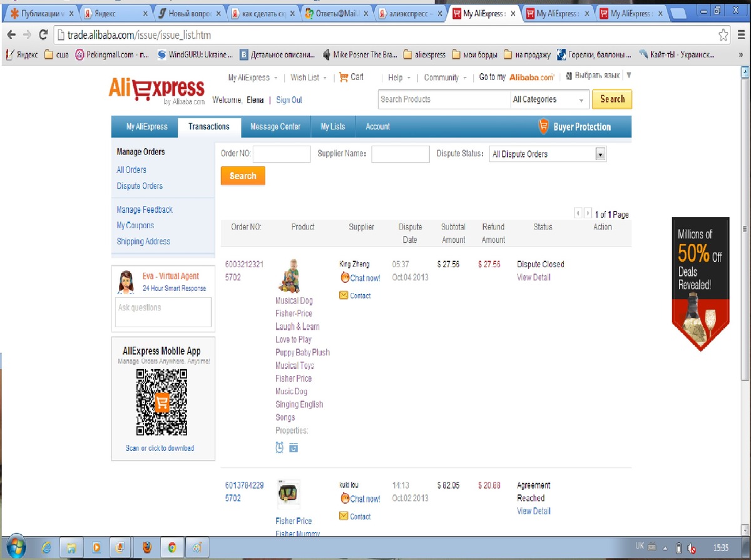
Task: Switch to the Новый вопрос browser tab
Action: tap(189, 13)
